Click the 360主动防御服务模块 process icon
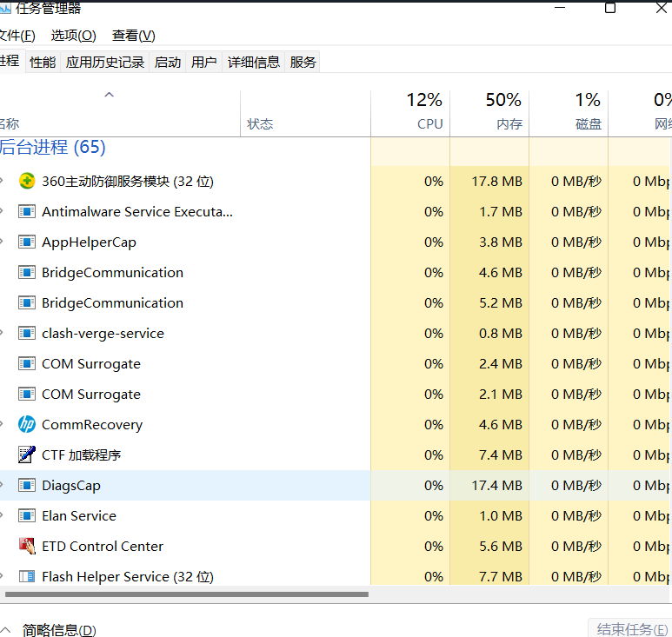The width and height of the screenshot is (672, 637). 27,181
